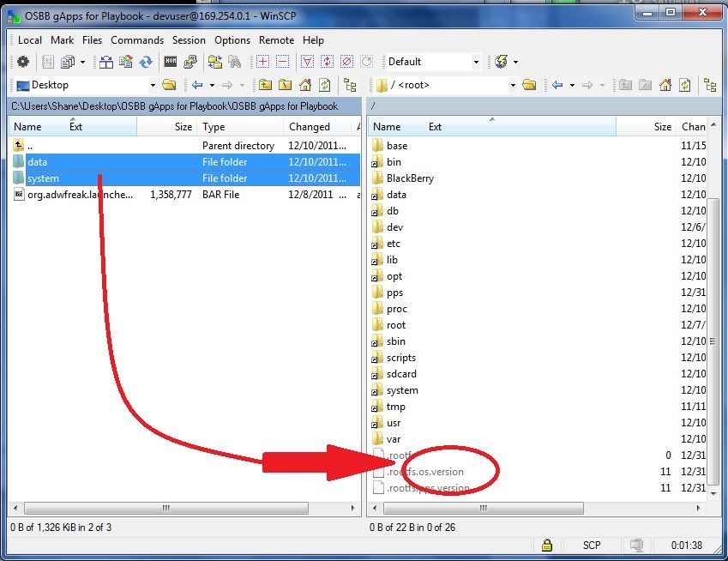
Task: Select the org.adwfreak.launcher BAR file
Action: pyautogui.click(x=184, y=195)
